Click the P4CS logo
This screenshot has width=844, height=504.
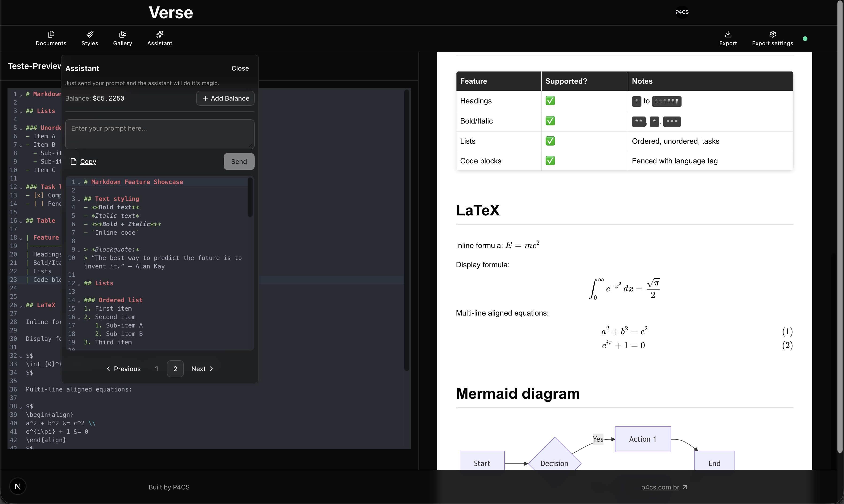[682, 12]
